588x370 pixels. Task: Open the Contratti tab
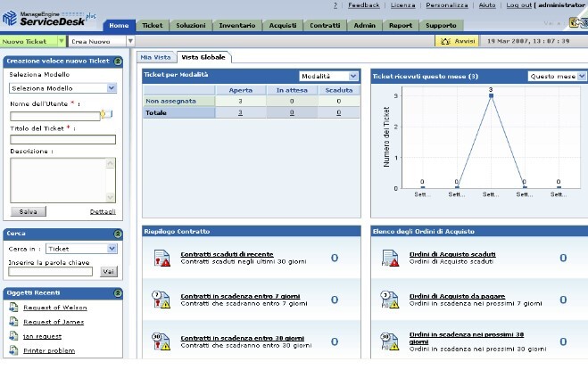(325, 26)
